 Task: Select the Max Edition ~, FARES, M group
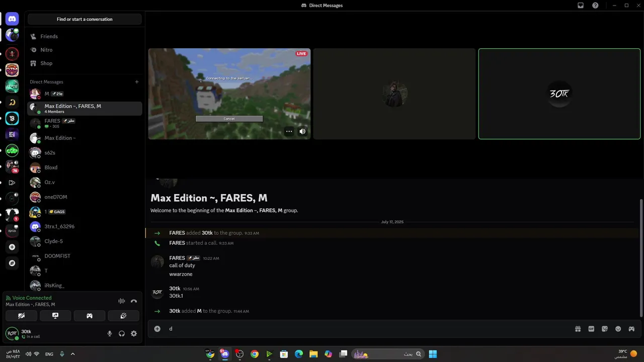pyautogui.click(x=85, y=108)
